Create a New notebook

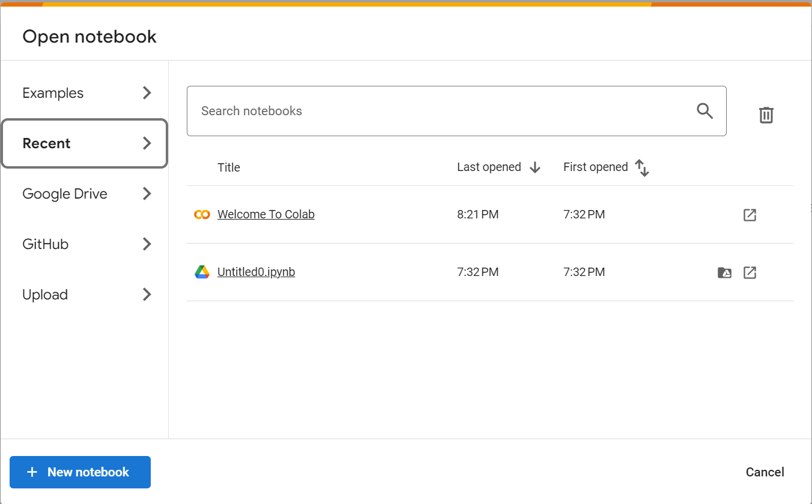tap(80, 472)
